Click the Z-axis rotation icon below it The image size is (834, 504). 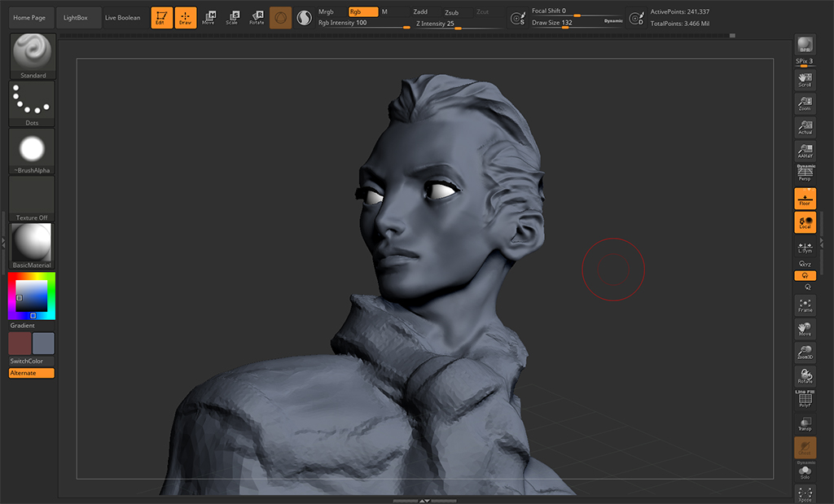point(807,287)
